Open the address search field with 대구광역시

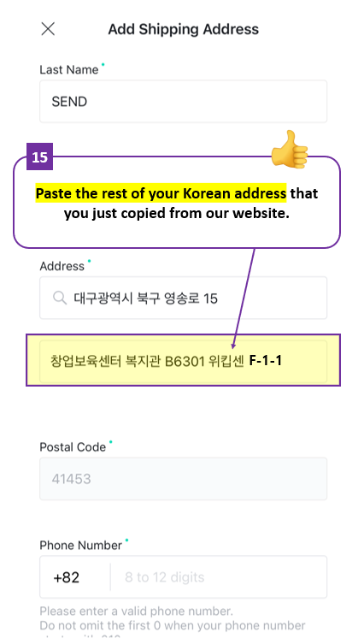(x=183, y=298)
